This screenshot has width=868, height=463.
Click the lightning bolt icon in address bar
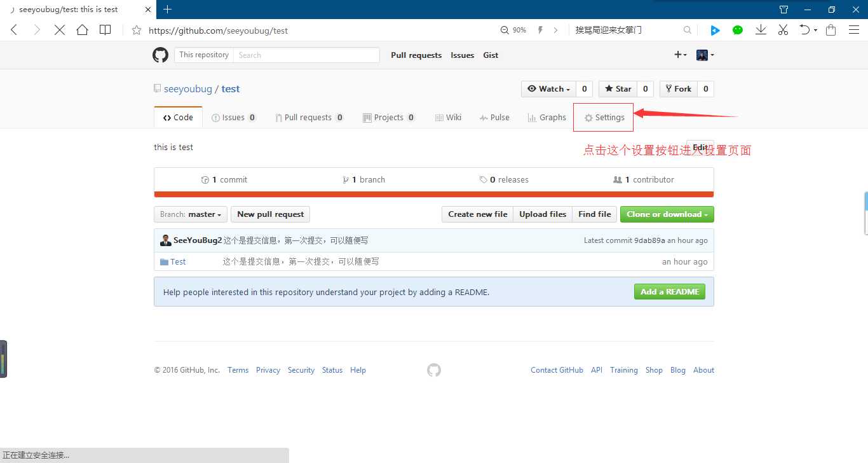(x=541, y=30)
